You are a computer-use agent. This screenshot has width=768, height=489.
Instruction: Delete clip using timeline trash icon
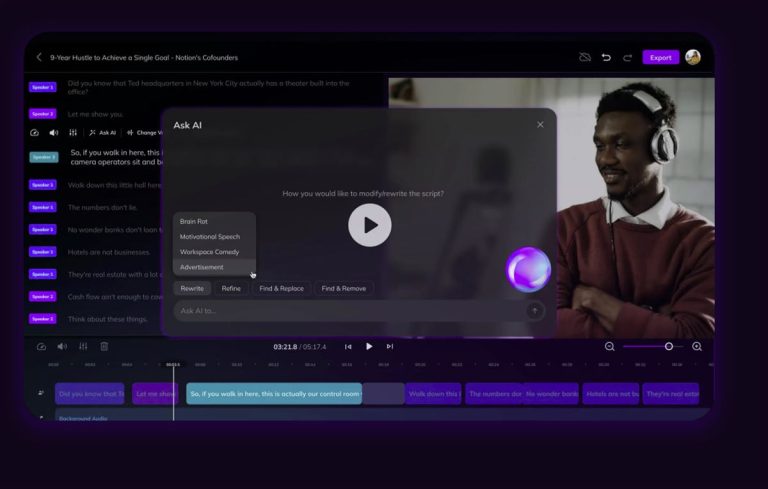[x=104, y=346]
